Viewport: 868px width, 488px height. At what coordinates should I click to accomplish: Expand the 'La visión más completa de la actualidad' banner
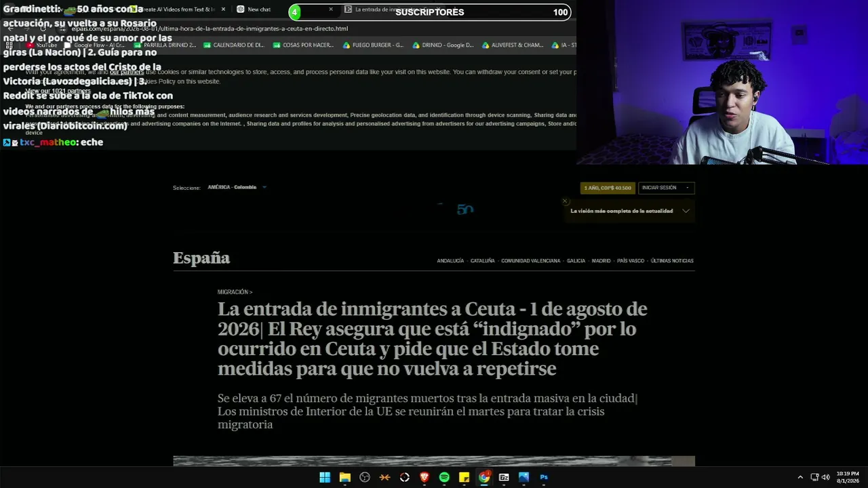(x=686, y=211)
